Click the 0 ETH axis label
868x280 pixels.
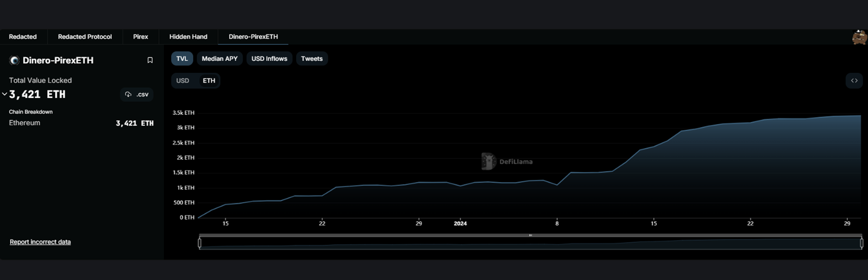tap(187, 217)
